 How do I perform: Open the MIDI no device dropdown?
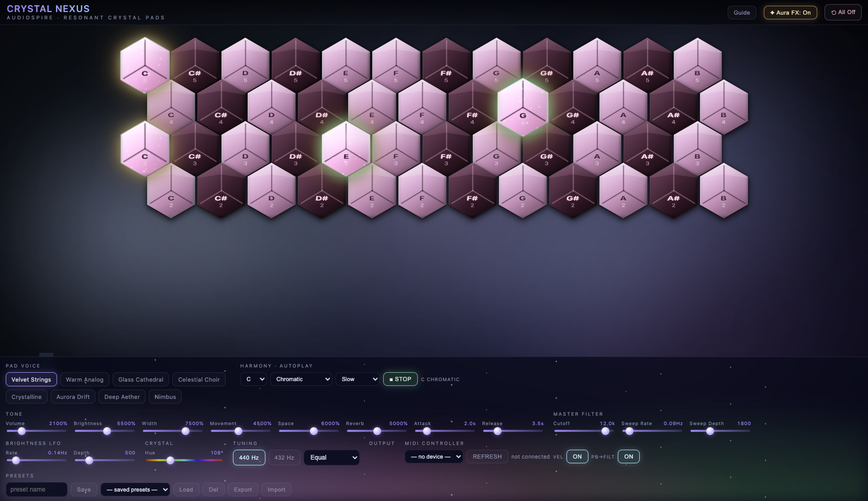(434, 457)
